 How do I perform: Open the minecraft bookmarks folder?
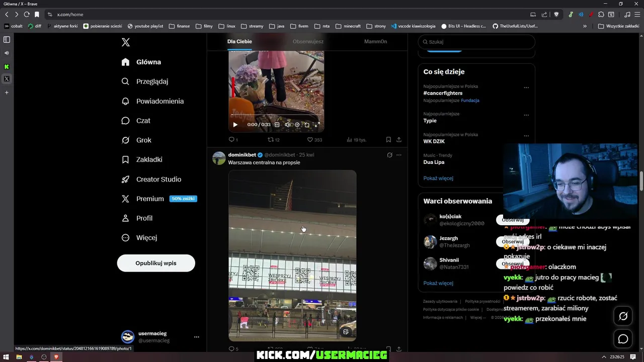pos(348,26)
